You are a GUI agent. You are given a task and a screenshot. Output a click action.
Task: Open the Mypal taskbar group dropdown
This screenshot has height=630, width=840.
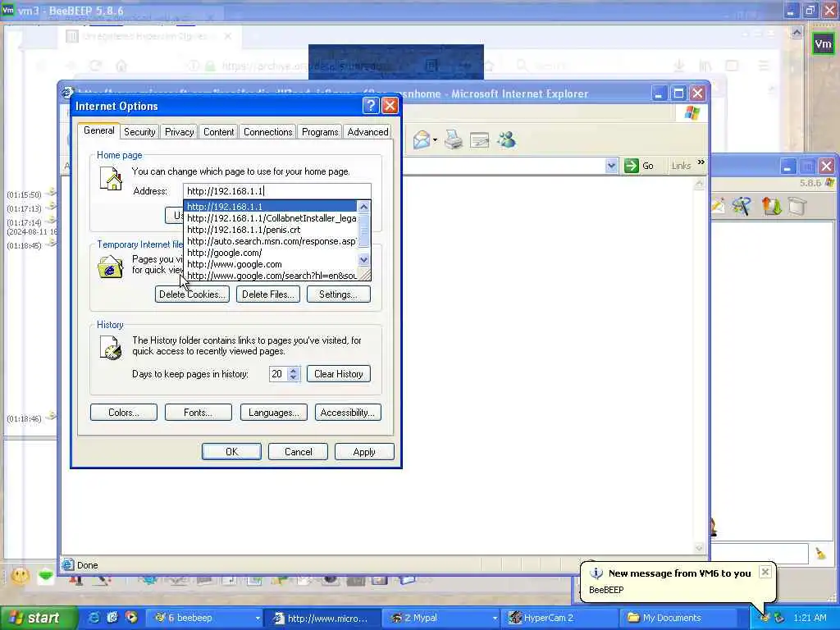coord(495,619)
